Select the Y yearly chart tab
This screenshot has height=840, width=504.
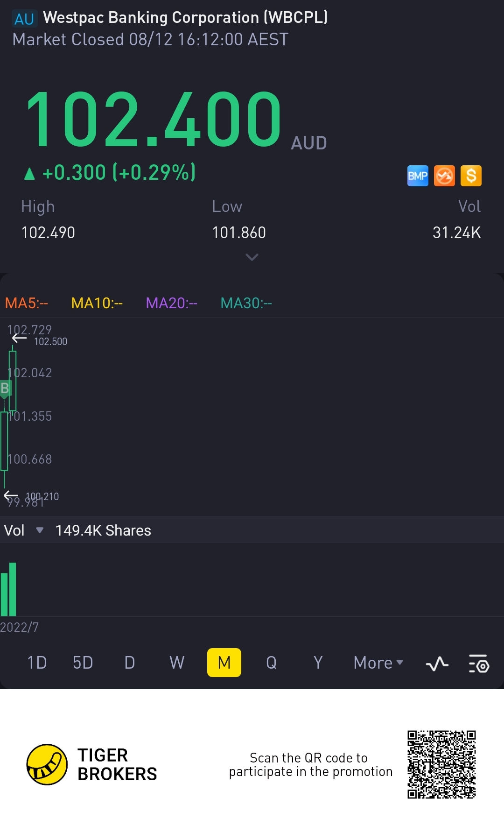tap(318, 663)
